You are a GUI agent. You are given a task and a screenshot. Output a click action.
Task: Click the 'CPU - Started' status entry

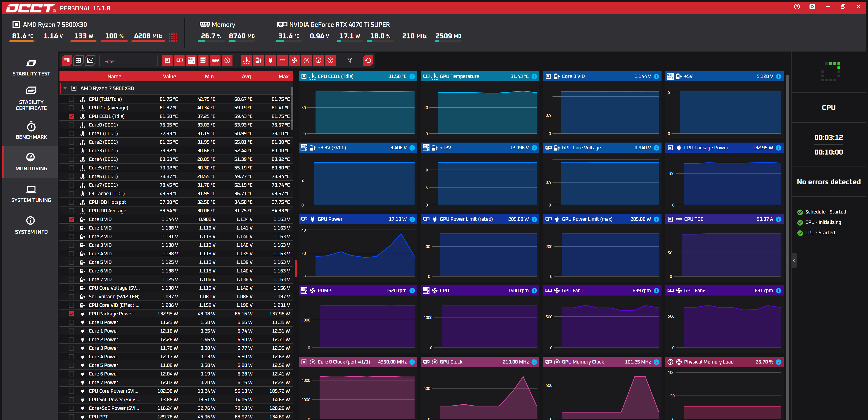tap(816, 233)
